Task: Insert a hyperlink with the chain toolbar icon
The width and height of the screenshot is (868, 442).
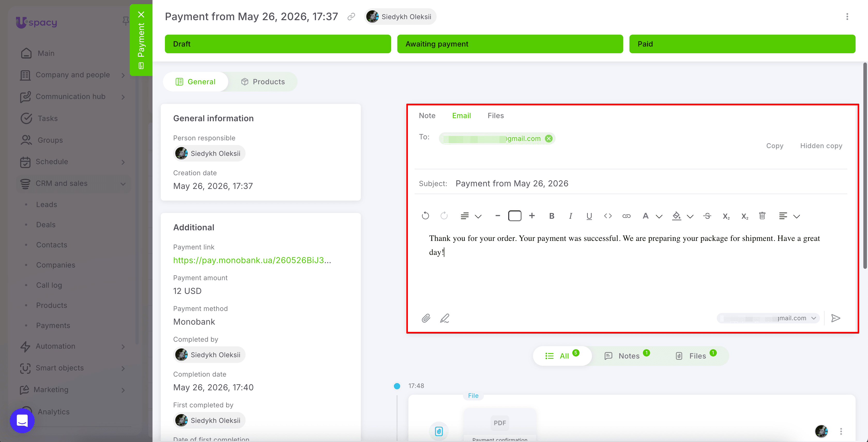Action: point(626,216)
